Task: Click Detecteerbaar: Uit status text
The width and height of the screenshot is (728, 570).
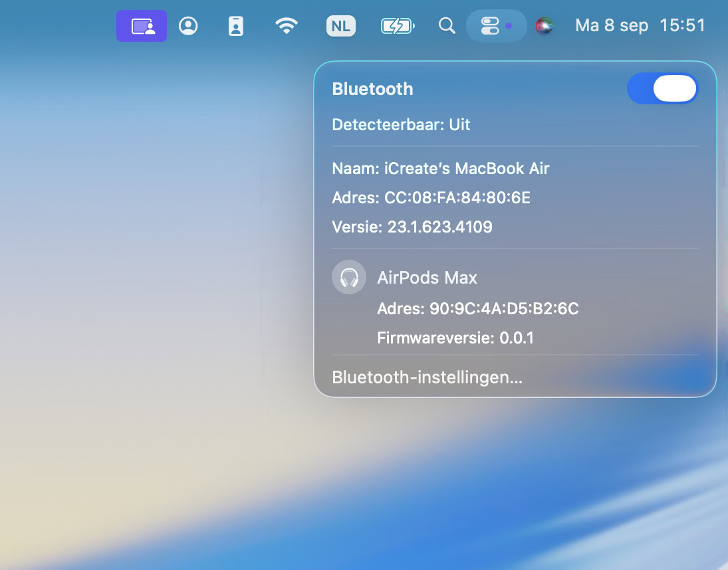Action: pos(401,125)
